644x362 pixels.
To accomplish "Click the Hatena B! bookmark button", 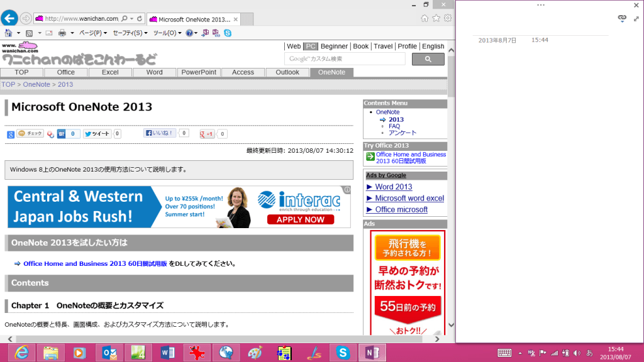I will coord(61,134).
